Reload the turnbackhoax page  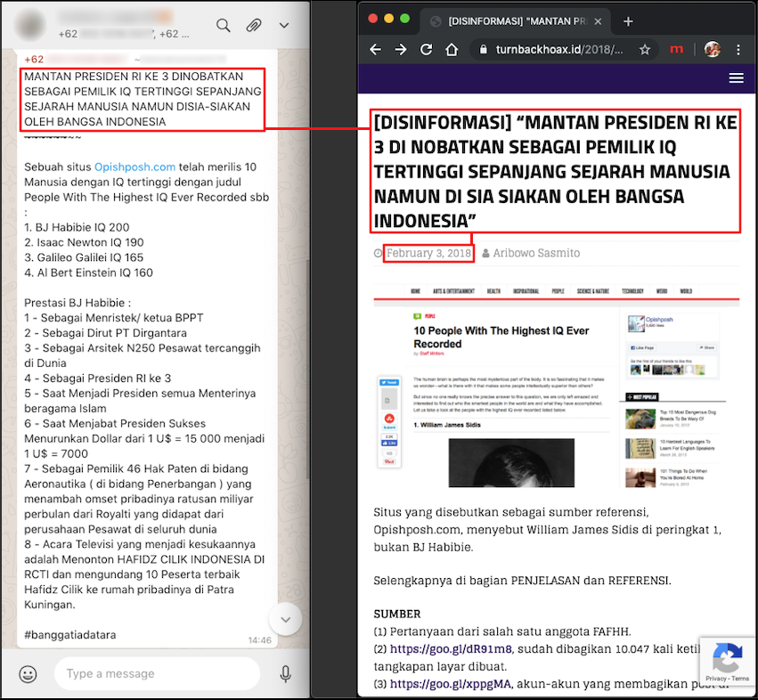click(x=427, y=50)
